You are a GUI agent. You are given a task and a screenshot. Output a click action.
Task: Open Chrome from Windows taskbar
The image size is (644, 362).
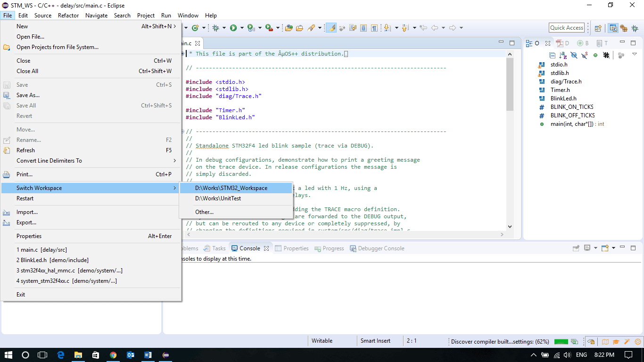coord(113,355)
